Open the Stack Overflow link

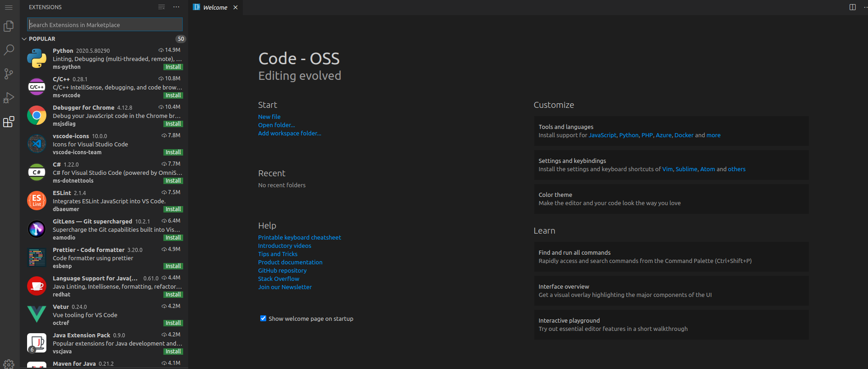(x=279, y=279)
